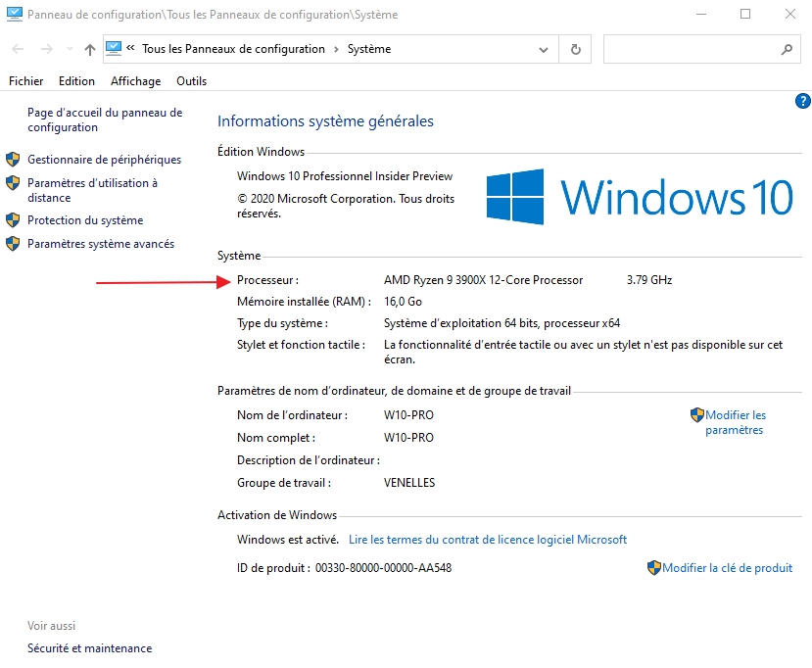The image size is (812, 668).
Task: Go forward with the right arrow button
Action: tap(47, 49)
